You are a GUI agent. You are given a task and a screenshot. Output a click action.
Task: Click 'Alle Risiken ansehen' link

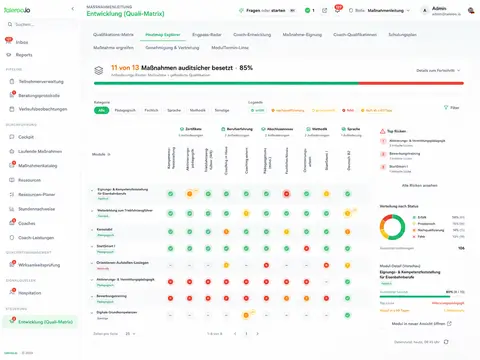[420, 185]
